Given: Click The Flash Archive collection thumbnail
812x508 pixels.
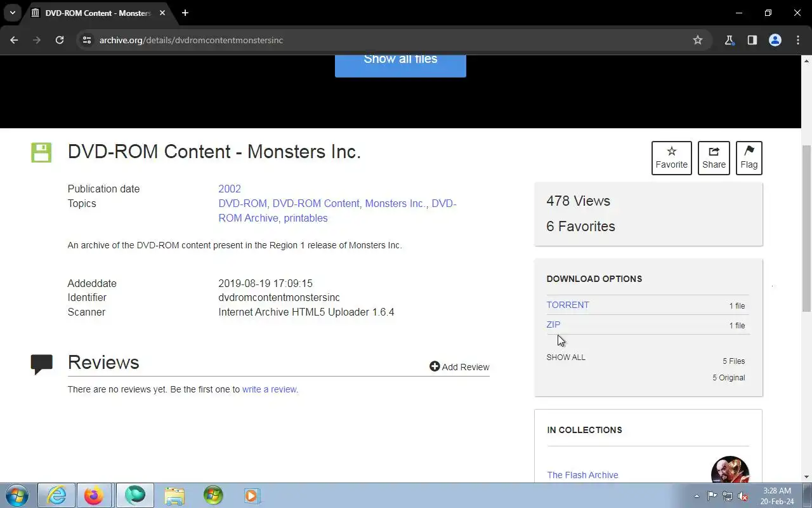Looking at the screenshot, I should click(x=730, y=470).
